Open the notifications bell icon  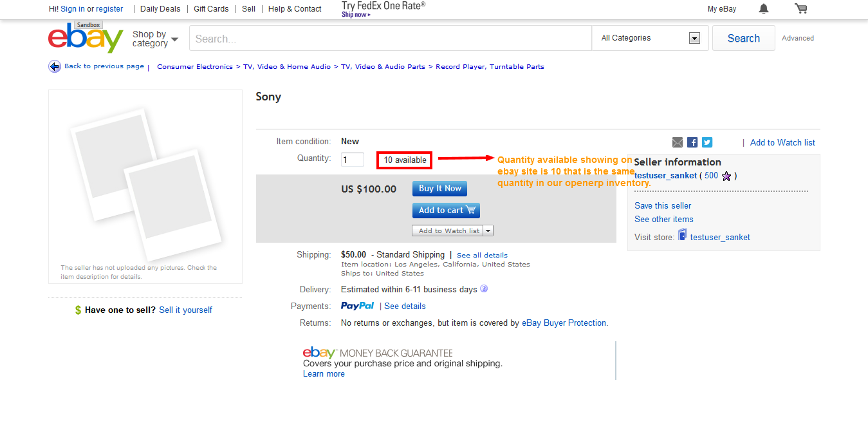[764, 8]
